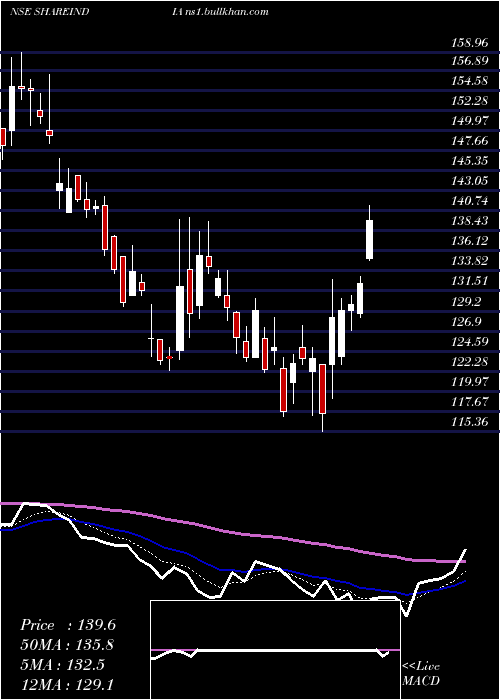This screenshot has width=500, height=700.
Task: Click the 152.28 price axis label
Action: coord(470,101)
